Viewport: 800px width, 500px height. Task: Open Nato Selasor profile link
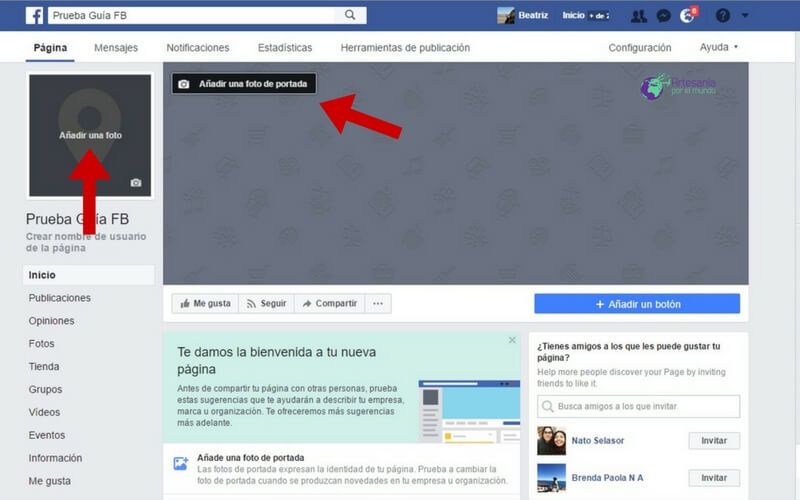click(x=597, y=441)
